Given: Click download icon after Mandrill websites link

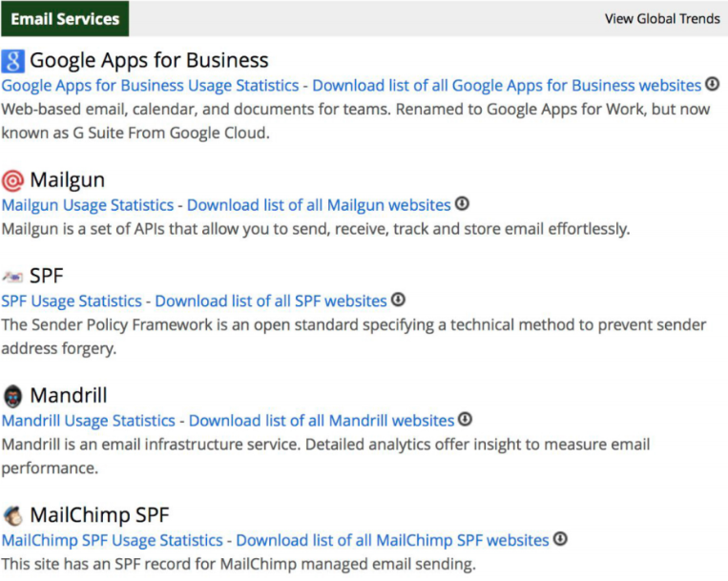Looking at the screenshot, I should tap(465, 420).
